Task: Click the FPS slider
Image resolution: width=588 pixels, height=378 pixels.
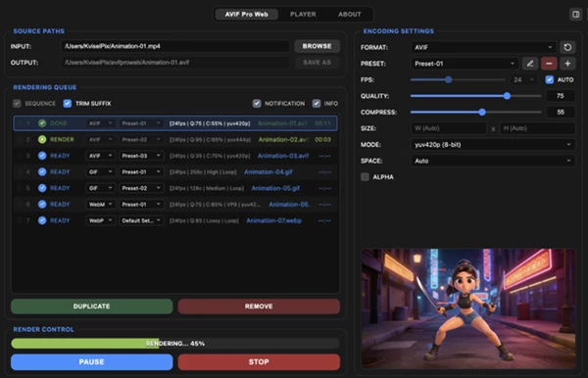Action: [458, 79]
